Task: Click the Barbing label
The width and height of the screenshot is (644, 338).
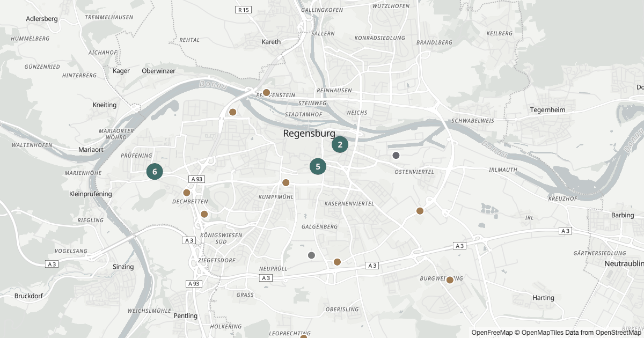Action: 623,215
